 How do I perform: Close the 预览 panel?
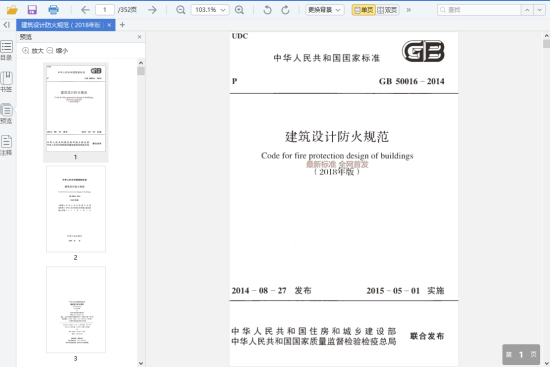tap(139, 37)
